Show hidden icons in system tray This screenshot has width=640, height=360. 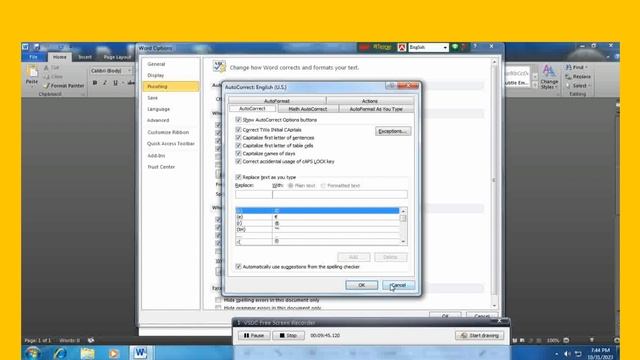[557, 354]
